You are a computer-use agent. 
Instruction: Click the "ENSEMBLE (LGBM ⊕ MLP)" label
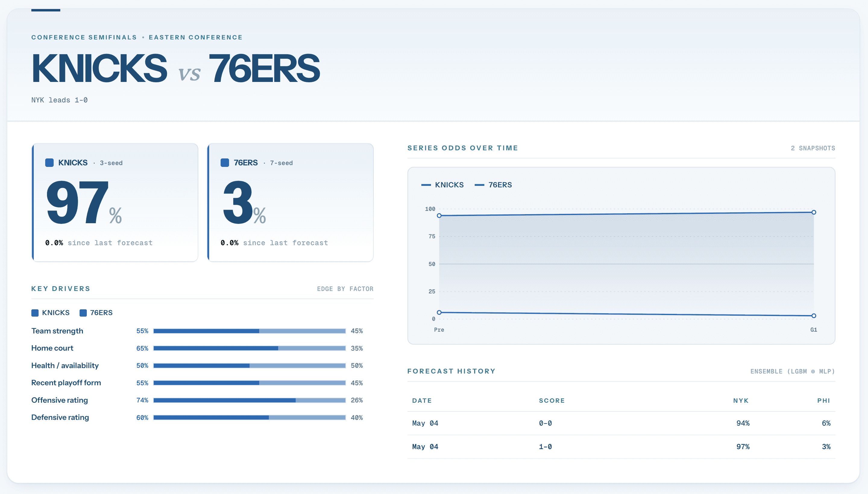pos(793,371)
